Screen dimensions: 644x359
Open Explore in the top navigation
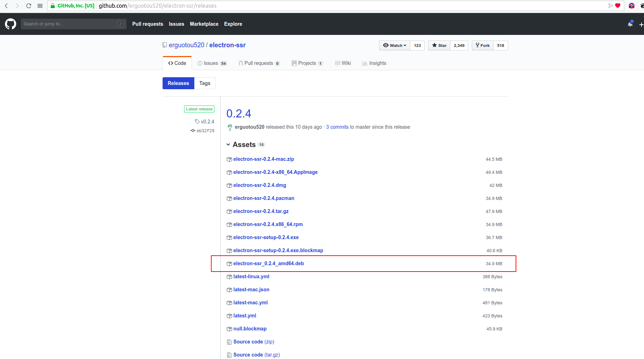pos(233,24)
